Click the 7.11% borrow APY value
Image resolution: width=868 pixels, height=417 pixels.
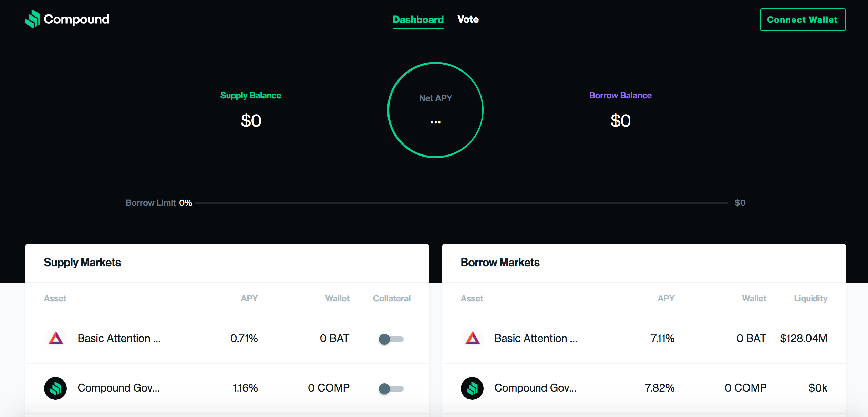point(662,338)
